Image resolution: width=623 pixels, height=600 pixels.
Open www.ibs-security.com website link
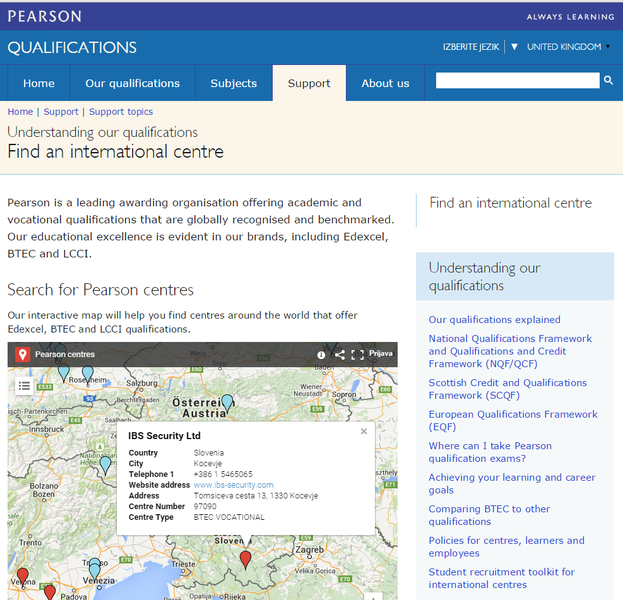(234, 485)
